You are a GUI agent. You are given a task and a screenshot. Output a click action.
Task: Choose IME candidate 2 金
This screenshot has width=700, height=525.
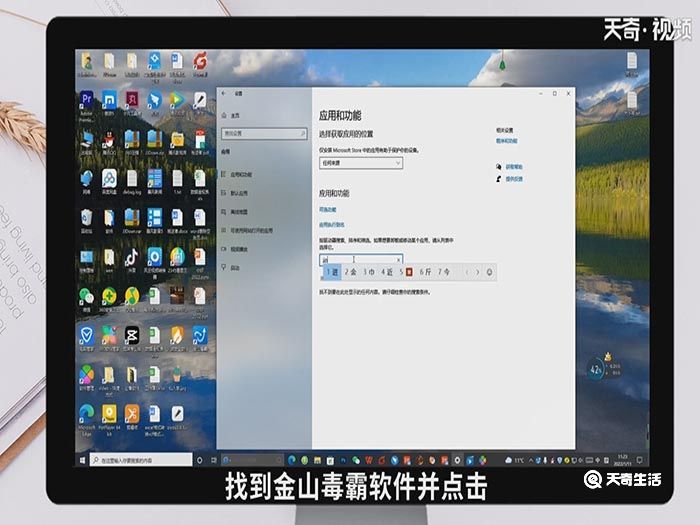pos(350,271)
